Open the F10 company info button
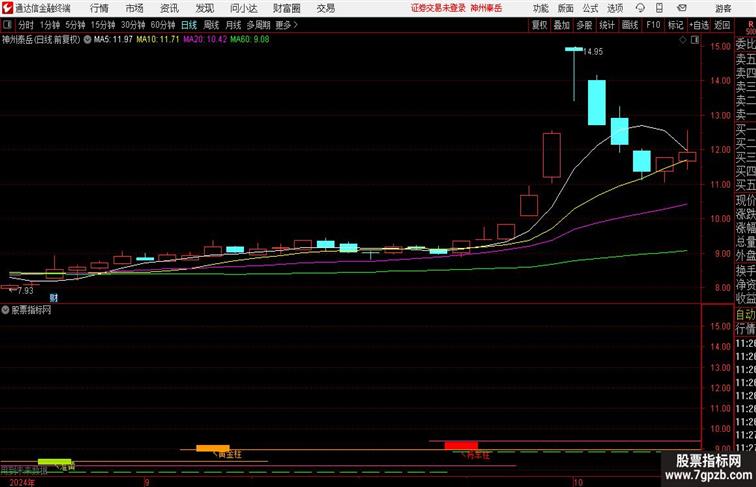 (653, 25)
